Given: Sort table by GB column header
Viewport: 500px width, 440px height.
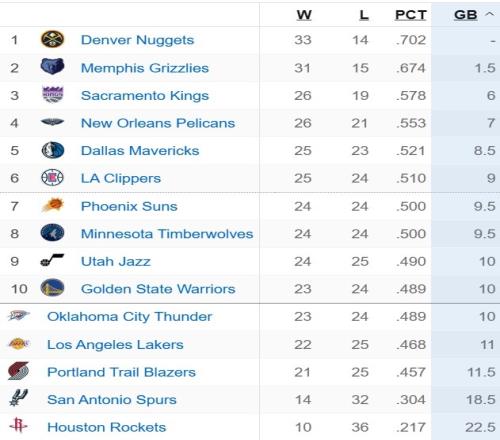Looking at the screenshot, I should pos(466,15).
